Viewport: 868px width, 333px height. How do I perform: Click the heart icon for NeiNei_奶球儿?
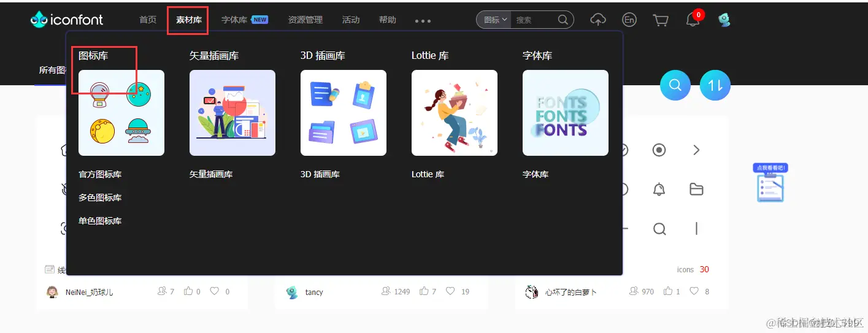click(x=214, y=291)
